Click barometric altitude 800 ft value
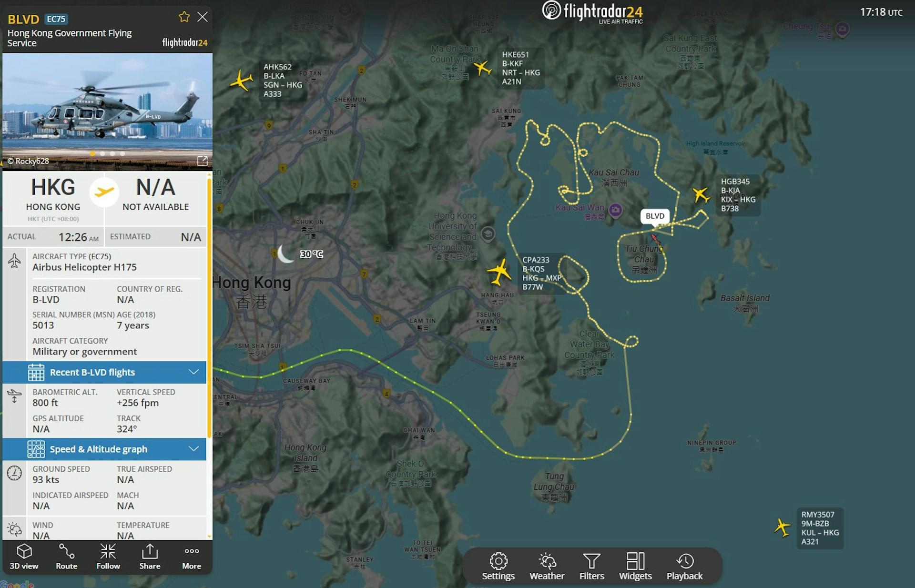This screenshot has height=588, width=915. pyautogui.click(x=45, y=403)
